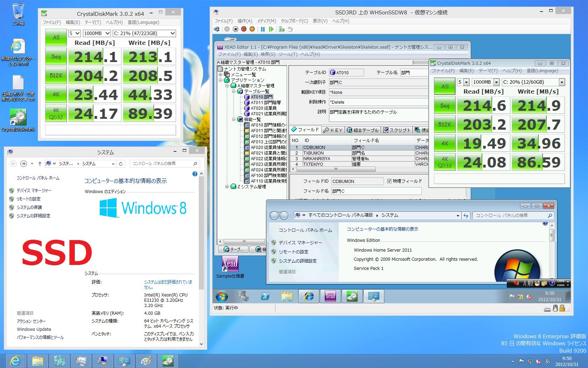Open デバイス マネージャー link in host System window
This screenshot has width=588, height=368.
(x=34, y=191)
